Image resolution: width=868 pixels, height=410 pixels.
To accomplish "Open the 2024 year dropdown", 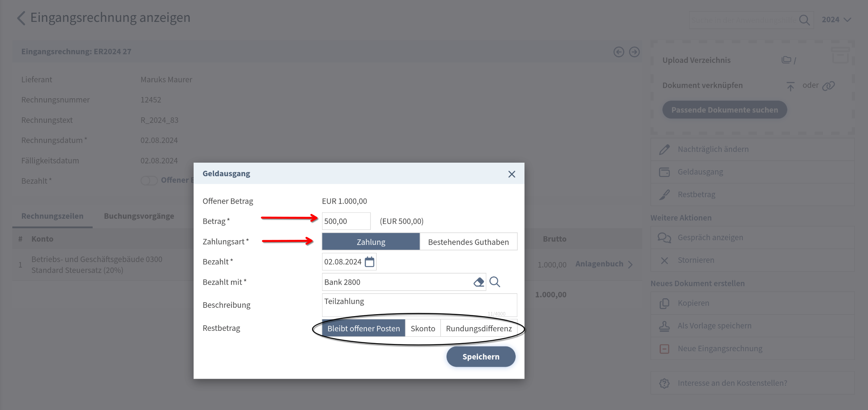I will (x=836, y=19).
